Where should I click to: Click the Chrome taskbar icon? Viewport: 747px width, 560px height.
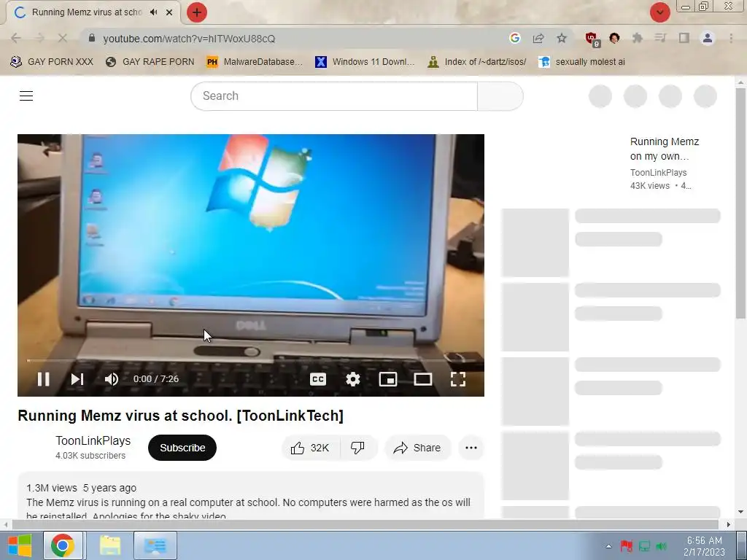click(x=63, y=545)
